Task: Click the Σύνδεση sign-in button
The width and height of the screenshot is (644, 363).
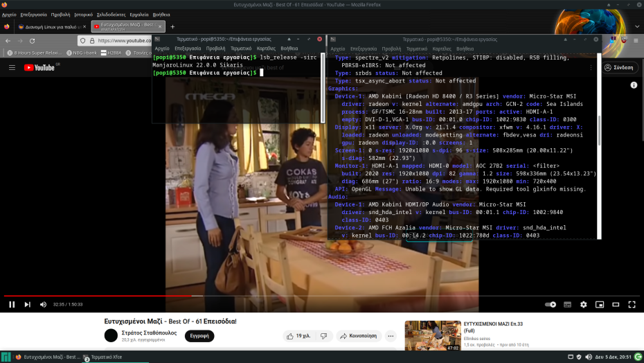Action: click(x=618, y=67)
